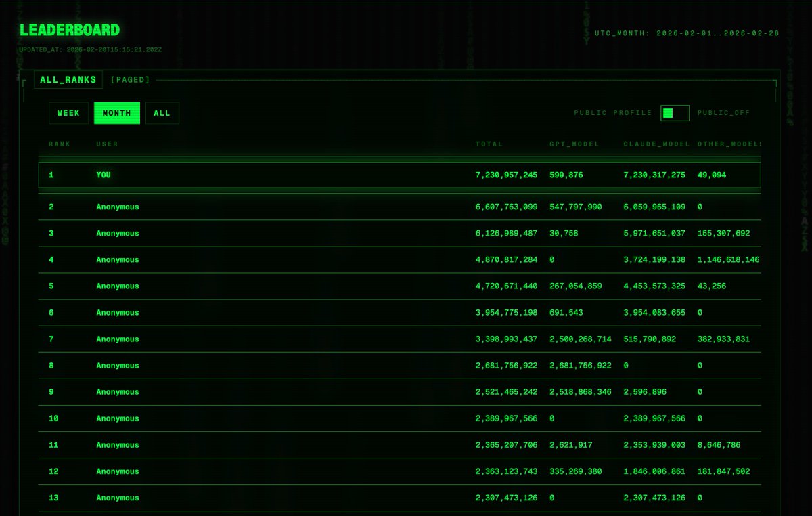Click the RANK column header

[x=60, y=144]
